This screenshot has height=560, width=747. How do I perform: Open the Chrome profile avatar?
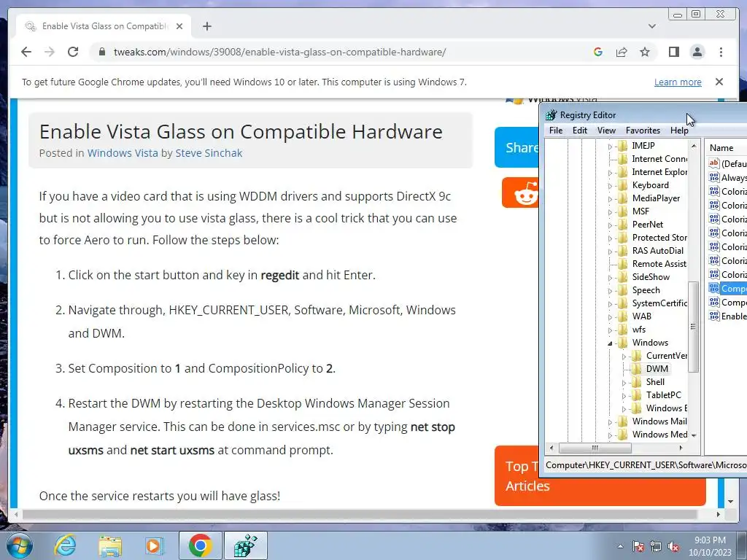697,52
